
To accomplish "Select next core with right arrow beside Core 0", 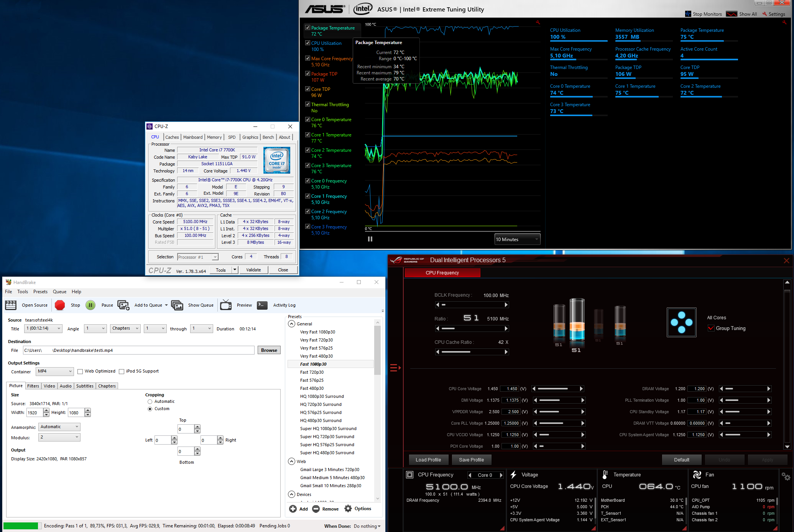I will [x=501, y=475].
